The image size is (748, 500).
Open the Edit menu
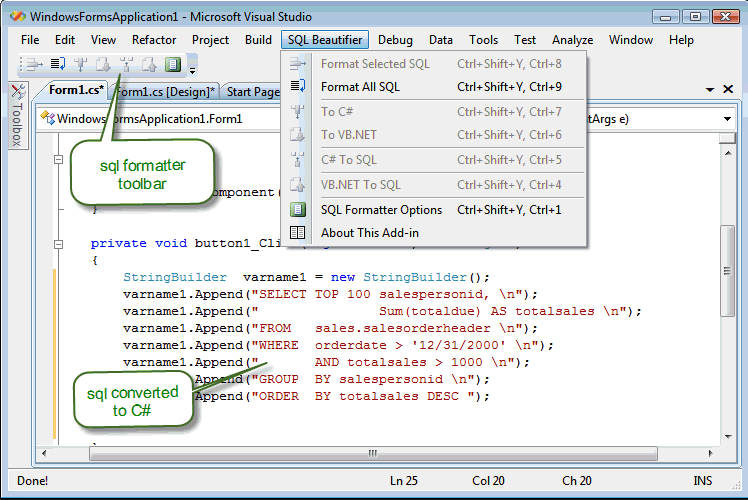(65, 40)
